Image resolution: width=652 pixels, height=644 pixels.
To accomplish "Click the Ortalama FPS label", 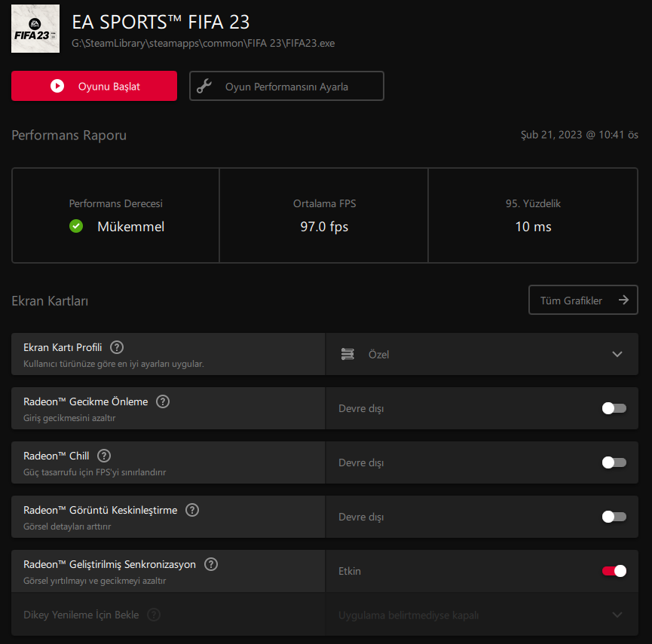I will click(324, 203).
